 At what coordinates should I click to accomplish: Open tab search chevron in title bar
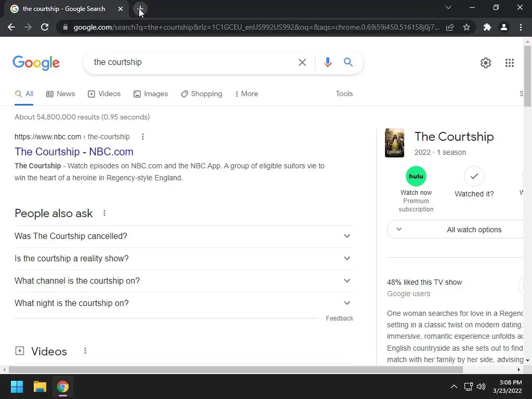448,7
